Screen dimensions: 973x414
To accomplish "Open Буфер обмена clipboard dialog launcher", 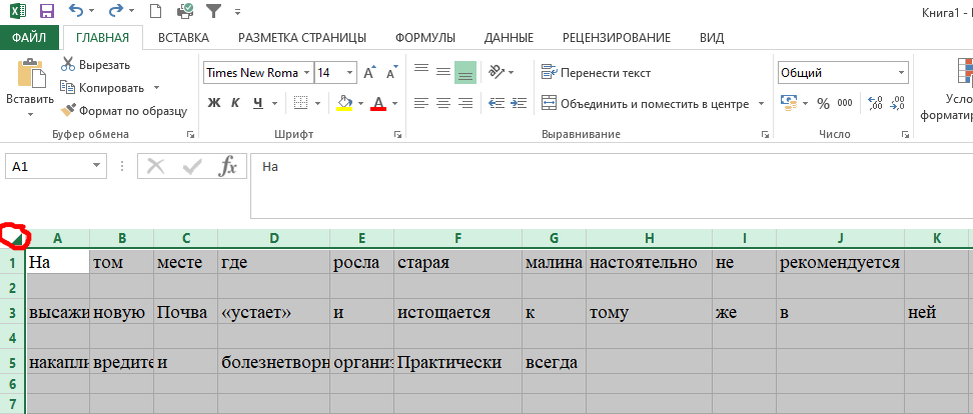I will tap(191, 134).
